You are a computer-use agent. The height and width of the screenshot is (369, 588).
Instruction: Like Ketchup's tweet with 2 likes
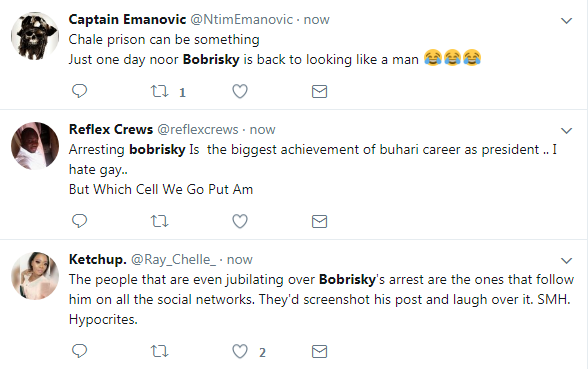click(x=240, y=351)
